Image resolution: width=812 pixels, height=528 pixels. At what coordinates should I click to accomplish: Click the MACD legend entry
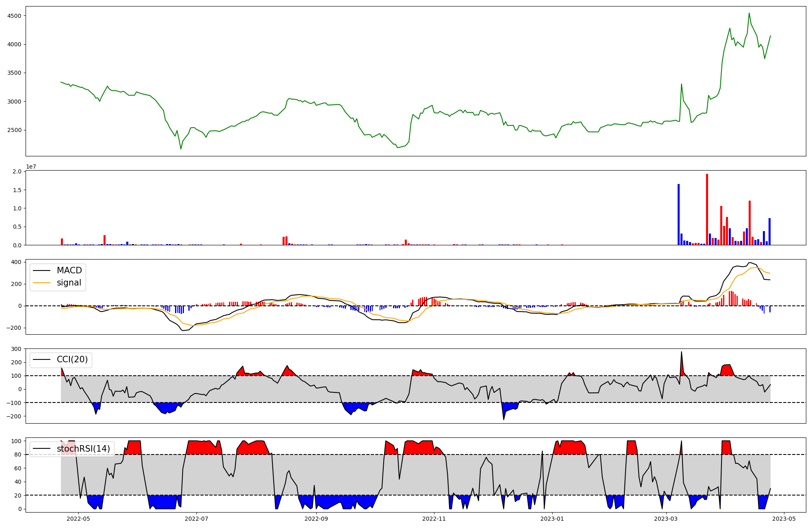coord(69,270)
